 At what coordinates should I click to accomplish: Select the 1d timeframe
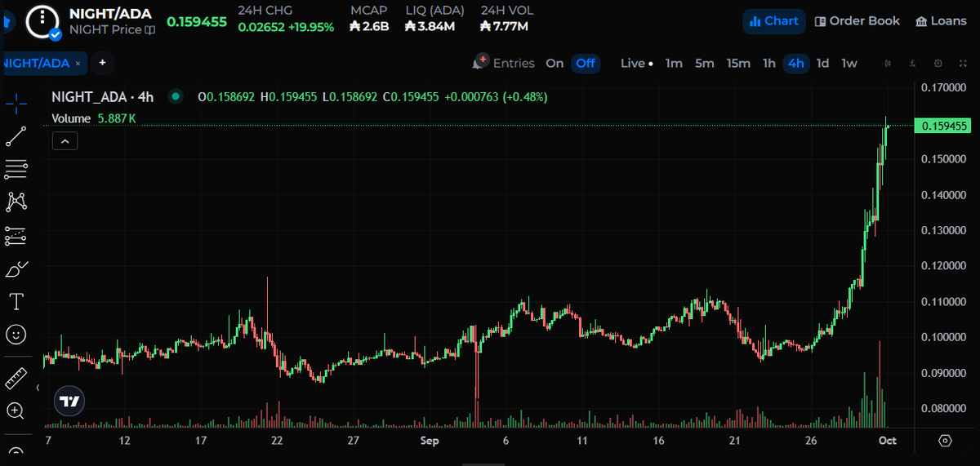coord(823,63)
